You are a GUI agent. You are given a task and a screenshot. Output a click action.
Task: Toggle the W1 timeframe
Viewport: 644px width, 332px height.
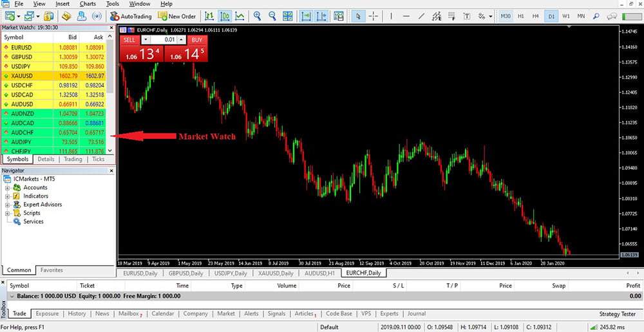(566, 17)
